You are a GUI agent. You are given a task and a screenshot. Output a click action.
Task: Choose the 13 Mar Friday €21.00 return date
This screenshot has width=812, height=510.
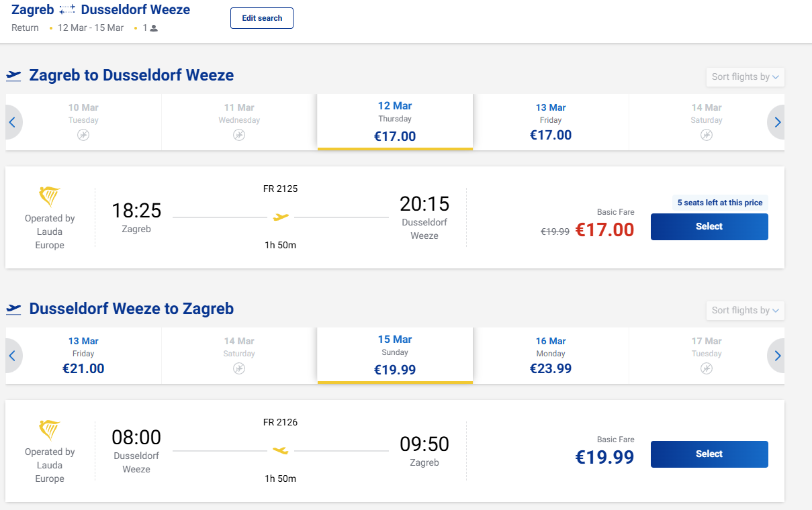tap(83, 356)
